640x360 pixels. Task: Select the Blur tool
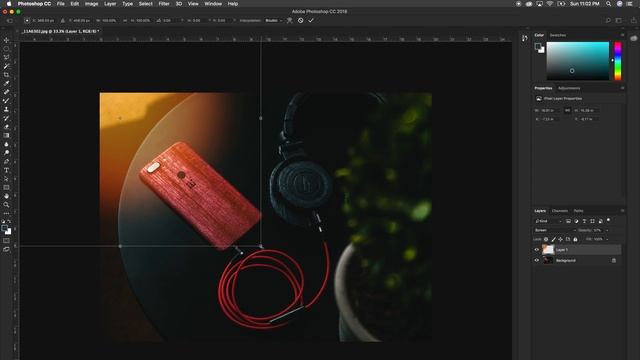(6, 144)
